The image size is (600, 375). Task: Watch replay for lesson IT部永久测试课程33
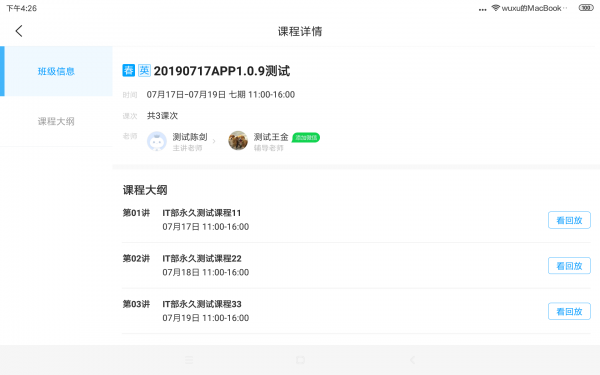coord(569,311)
